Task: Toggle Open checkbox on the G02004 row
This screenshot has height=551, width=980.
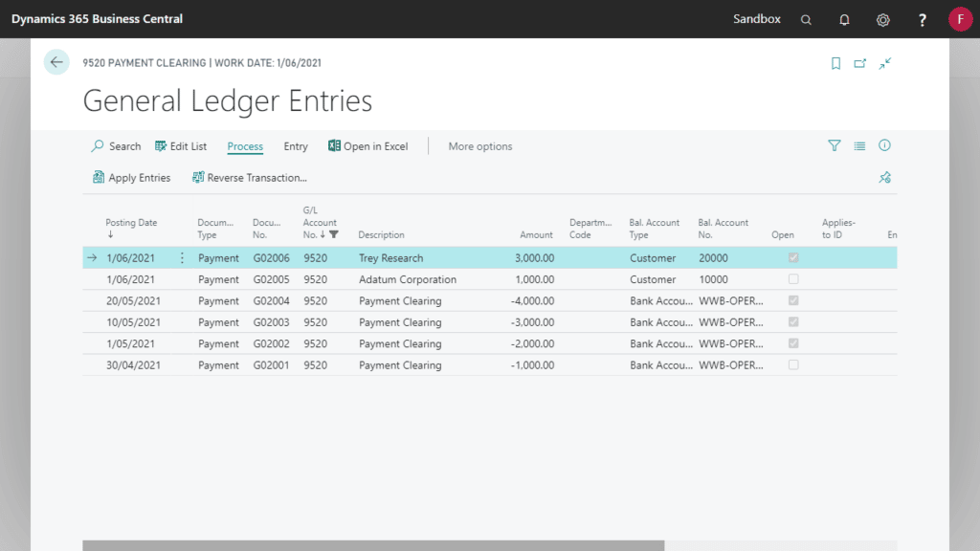Action: coord(792,300)
